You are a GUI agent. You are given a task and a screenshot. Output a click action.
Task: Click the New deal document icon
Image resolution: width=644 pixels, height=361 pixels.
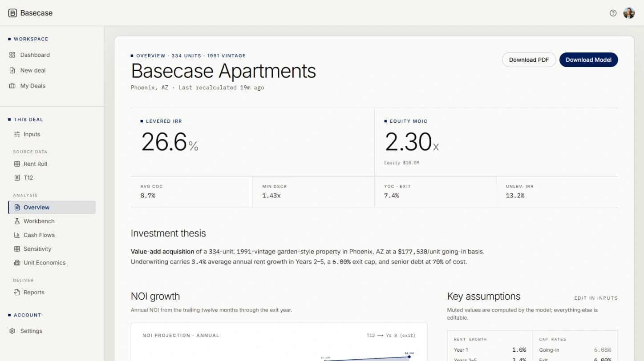coord(12,70)
